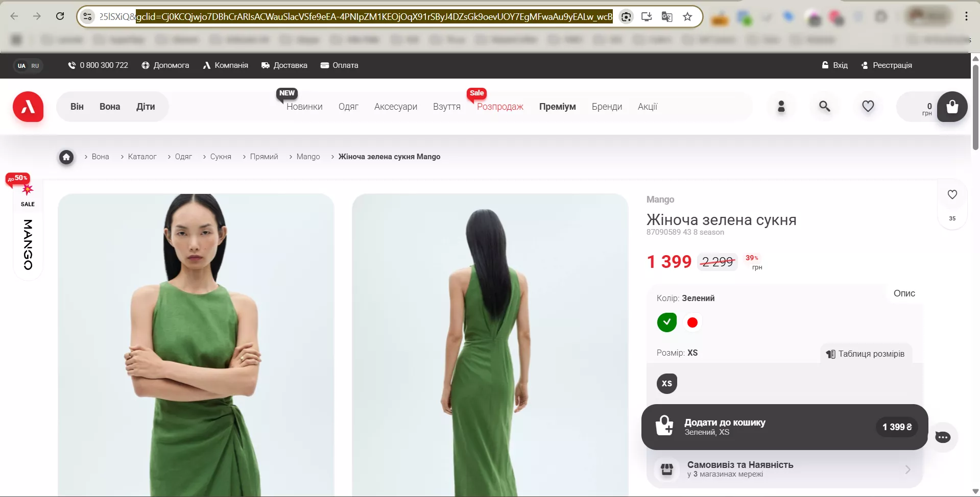Open the shopping cart basket icon
The width and height of the screenshot is (980, 497).
(951, 107)
